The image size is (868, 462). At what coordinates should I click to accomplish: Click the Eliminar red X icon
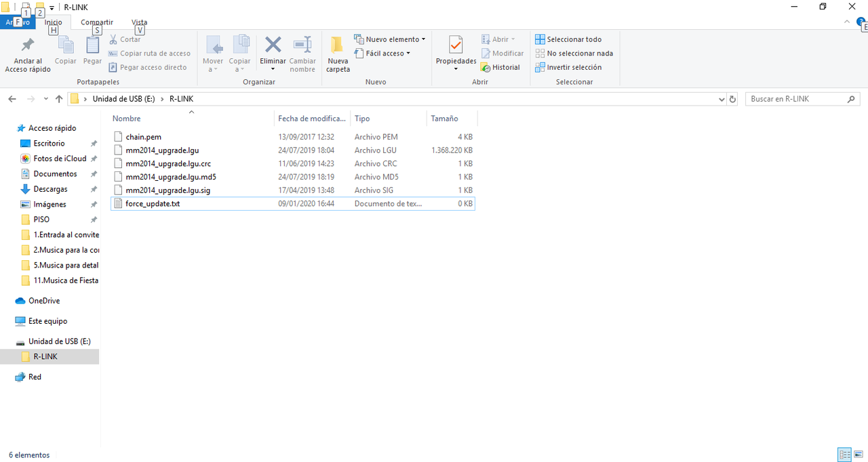[273, 45]
